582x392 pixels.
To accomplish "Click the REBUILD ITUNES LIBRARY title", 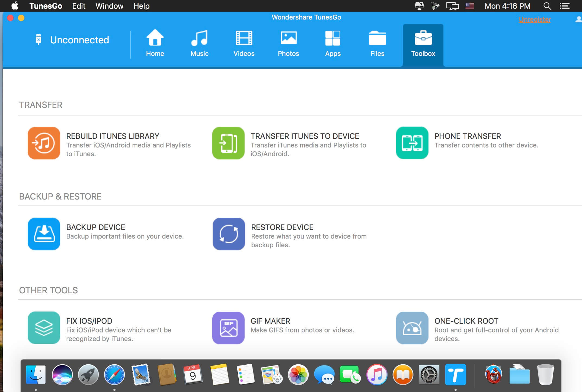I will tap(113, 136).
